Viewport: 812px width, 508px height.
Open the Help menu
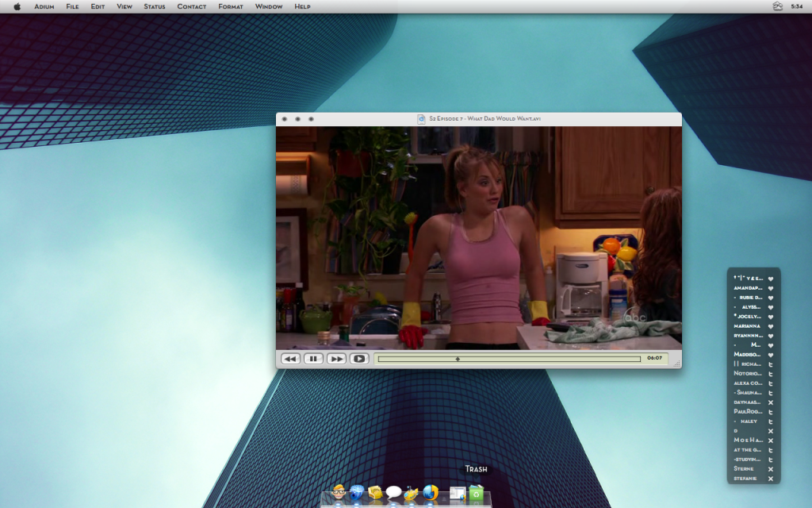point(302,6)
